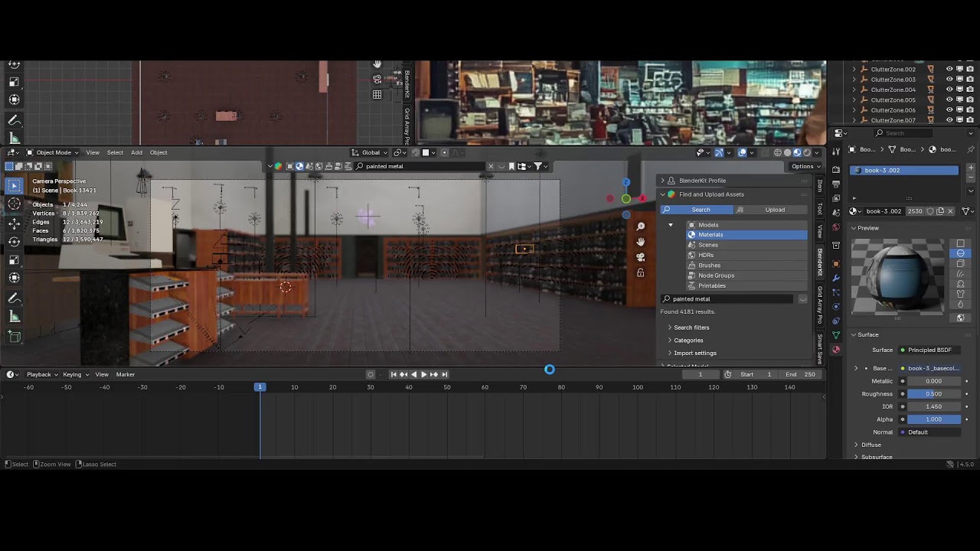Click the play animation button
This screenshot has height=551, width=980.
pos(423,374)
